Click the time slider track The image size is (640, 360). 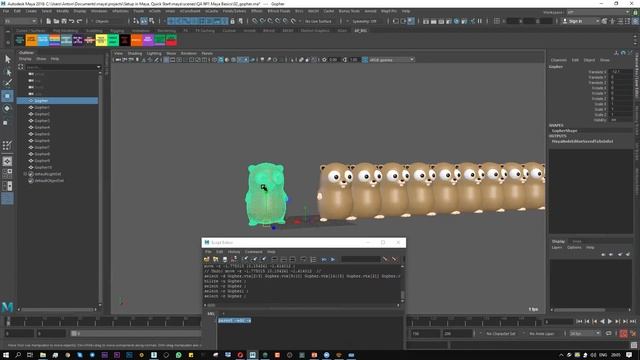(x=104, y=322)
